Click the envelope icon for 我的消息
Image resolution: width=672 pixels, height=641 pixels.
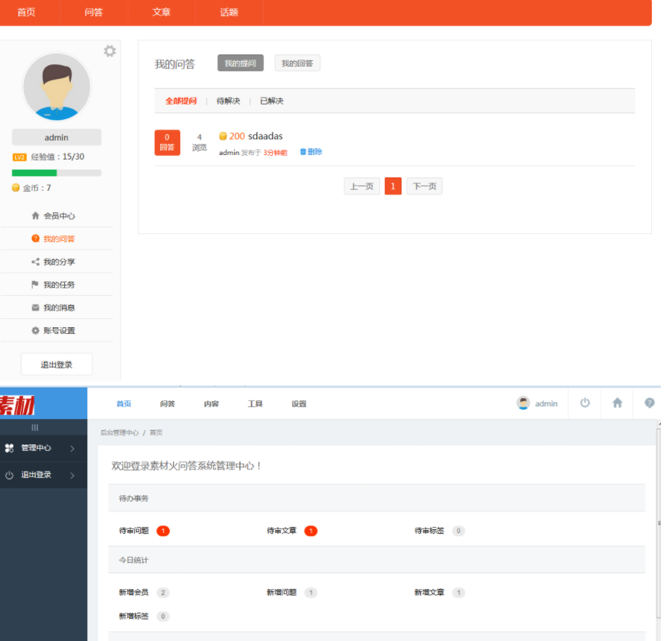click(x=36, y=308)
